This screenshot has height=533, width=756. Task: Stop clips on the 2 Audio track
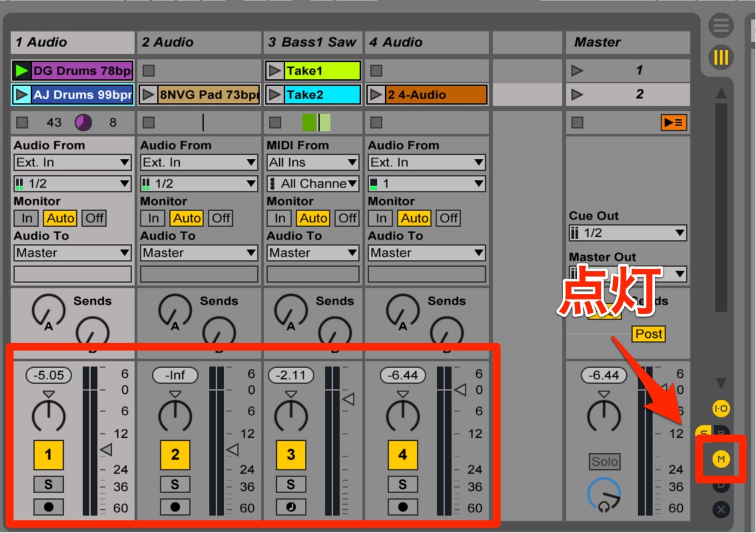(149, 123)
